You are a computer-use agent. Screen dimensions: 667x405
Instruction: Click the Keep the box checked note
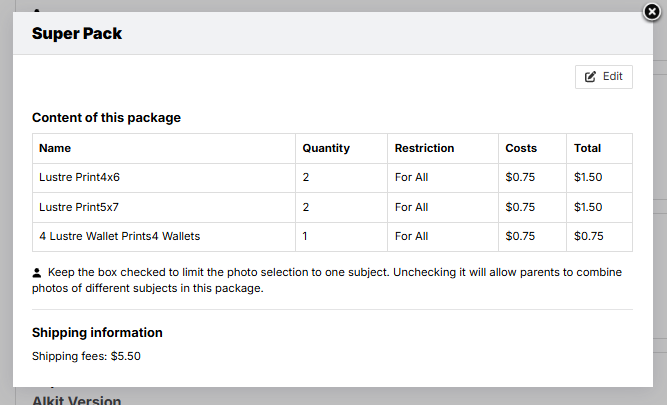point(327,280)
